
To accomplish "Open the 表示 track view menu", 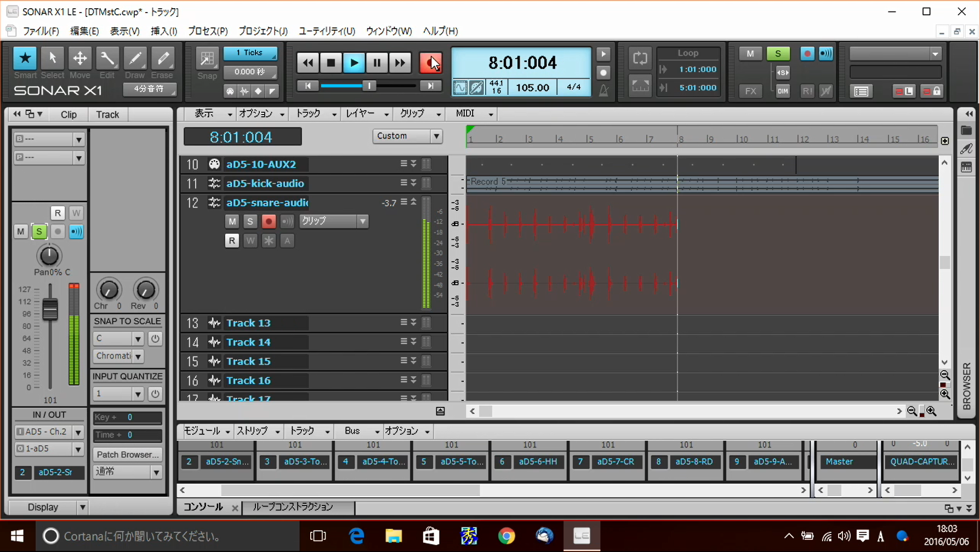I will click(x=213, y=114).
